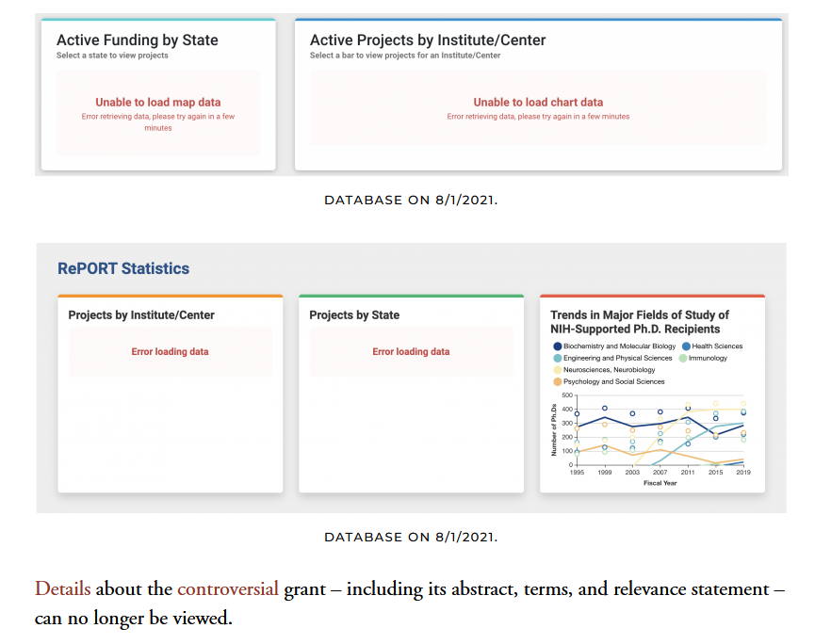The image size is (831, 644).
Task: Click the 500 value on the chart's vertical axis
Action: 567,395
